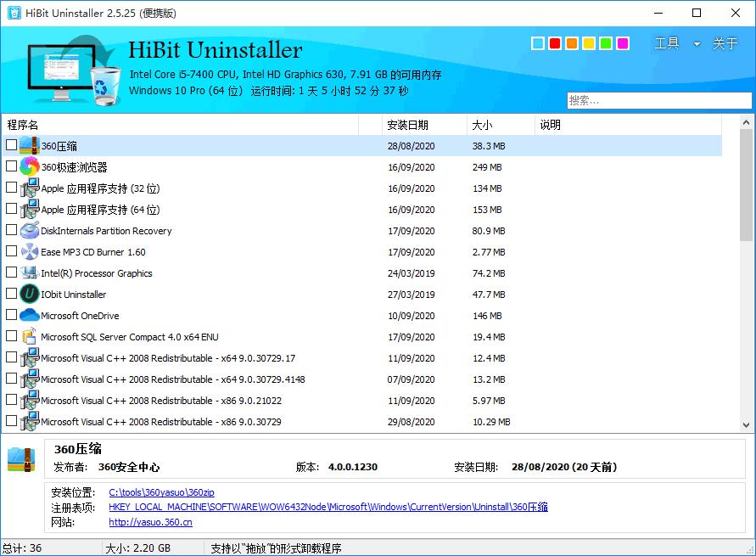
Task: Click the 24/03/2019 install date cell
Action: click(412, 273)
